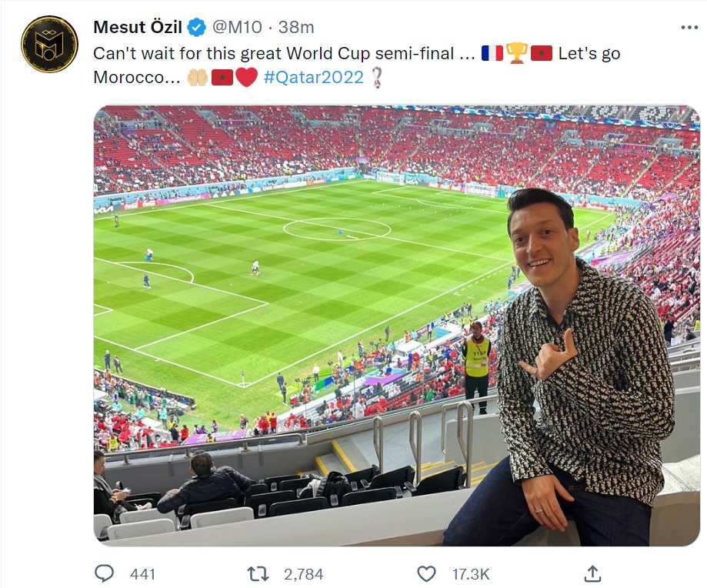Open the circular profile avatar
Viewport: 707px width, 588px height.
49,44
